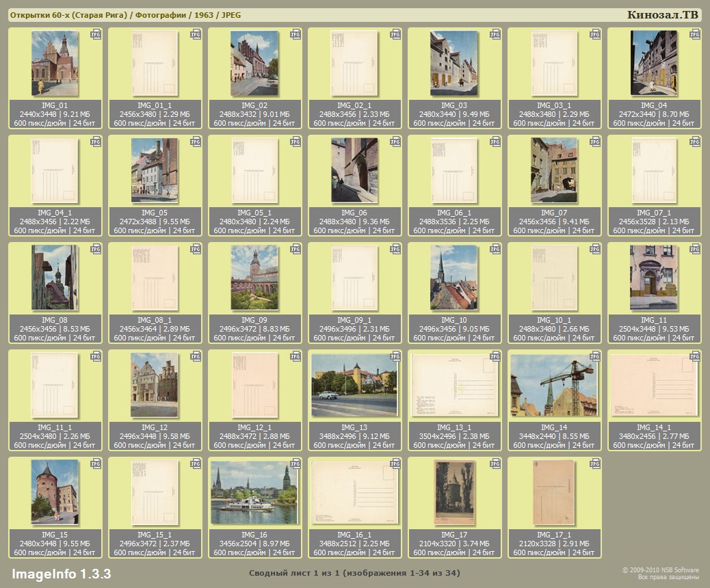Select the JPG icon on IMG_09 tile
710x588 pixels.
click(295, 248)
